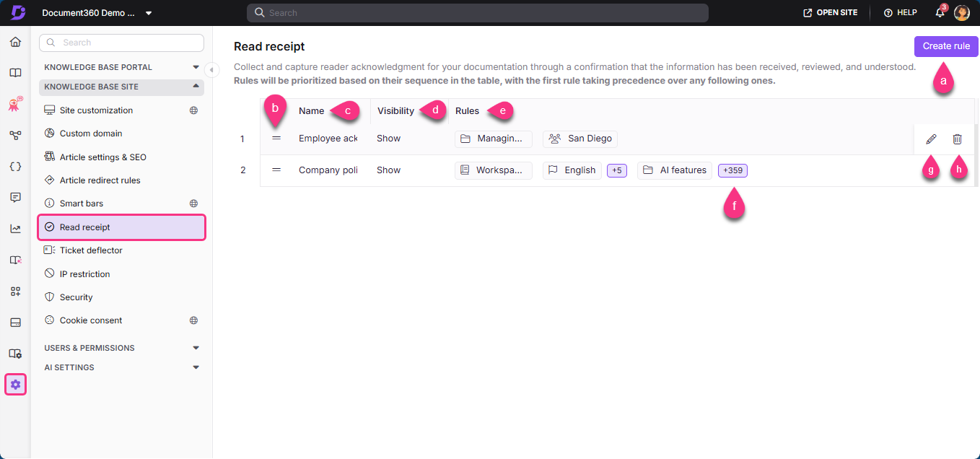
Task: Select Smart bars in the left menu
Action: (x=81, y=203)
